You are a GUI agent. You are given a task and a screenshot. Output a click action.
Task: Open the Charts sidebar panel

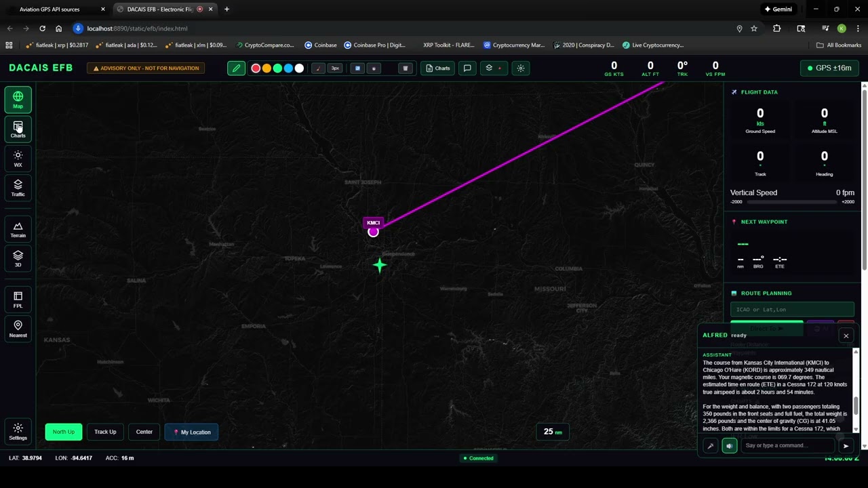pos(18,129)
